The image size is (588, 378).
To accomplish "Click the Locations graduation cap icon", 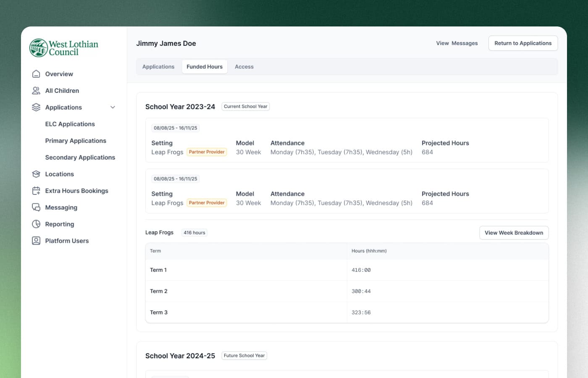I will pos(36,174).
